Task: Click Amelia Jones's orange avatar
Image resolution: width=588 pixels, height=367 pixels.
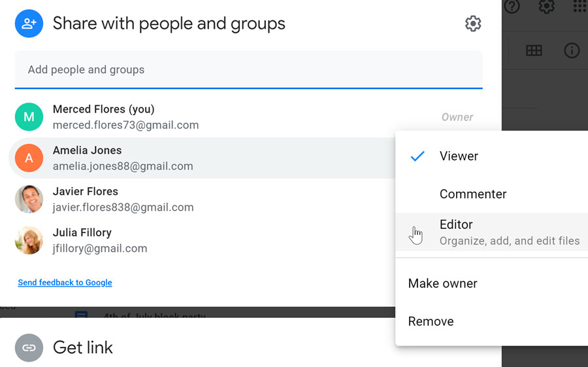Action: coord(29,158)
